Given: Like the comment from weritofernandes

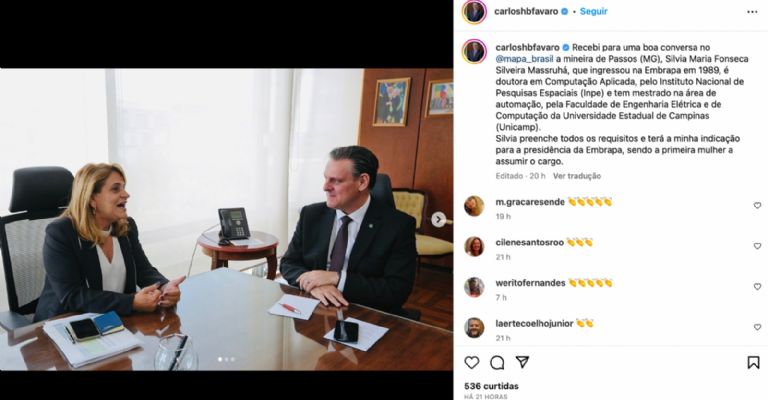Looking at the screenshot, I should click(757, 287).
